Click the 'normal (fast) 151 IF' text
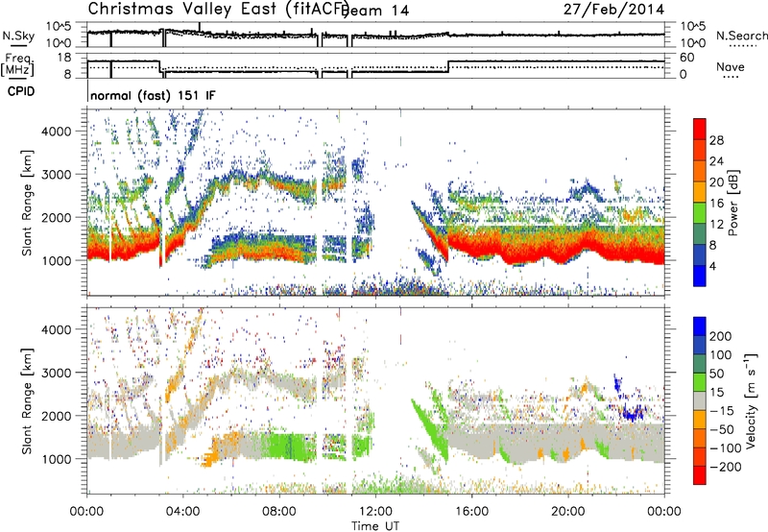 point(153,95)
